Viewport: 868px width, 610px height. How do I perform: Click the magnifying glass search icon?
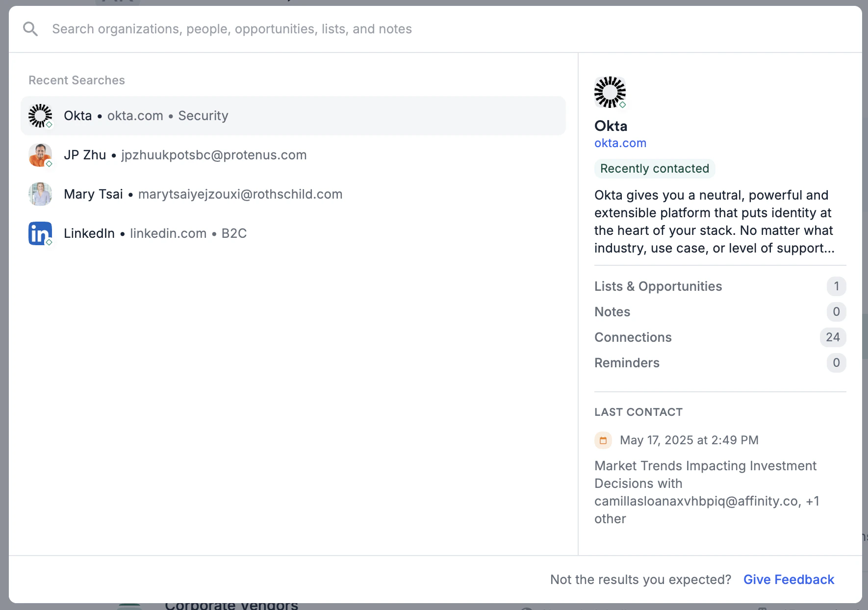pyautogui.click(x=30, y=29)
